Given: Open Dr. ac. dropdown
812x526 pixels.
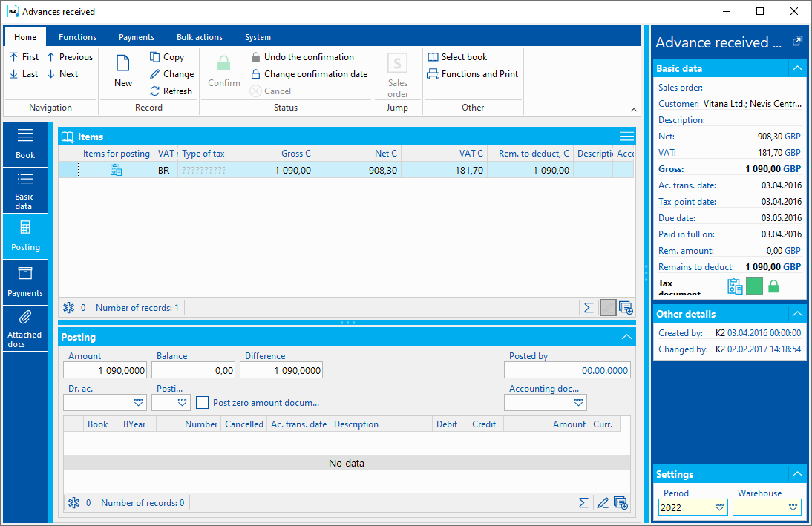Looking at the screenshot, I should (x=138, y=402).
